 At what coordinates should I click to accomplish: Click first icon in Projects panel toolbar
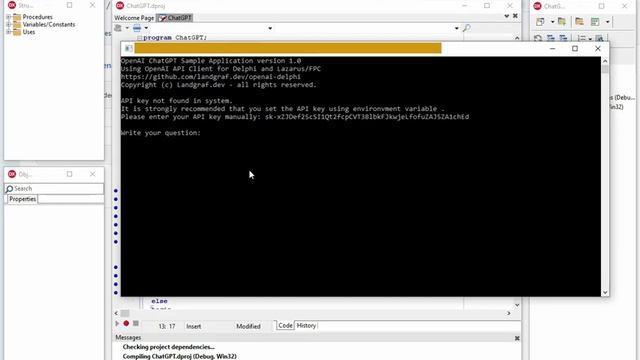pyautogui.click(x=540, y=22)
